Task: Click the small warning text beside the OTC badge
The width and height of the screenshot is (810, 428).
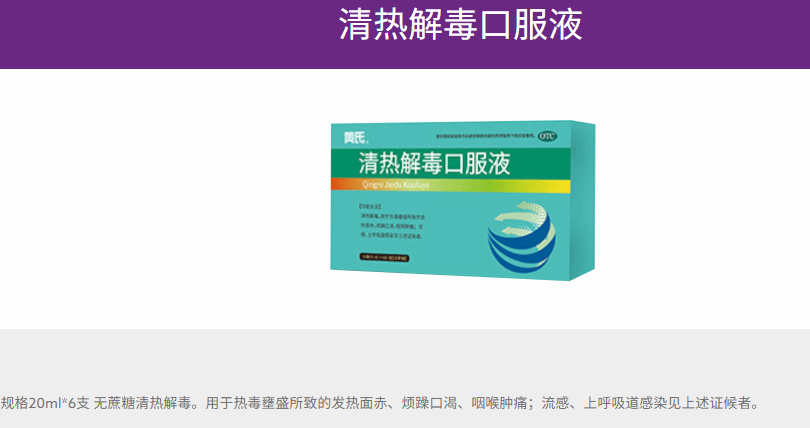Action: tap(485, 137)
